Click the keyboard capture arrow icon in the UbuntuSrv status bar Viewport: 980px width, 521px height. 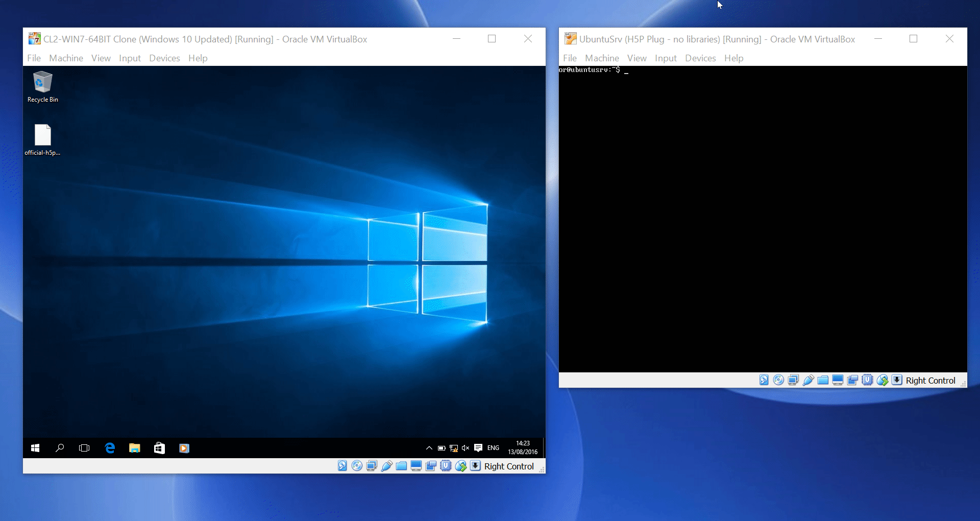897,380
